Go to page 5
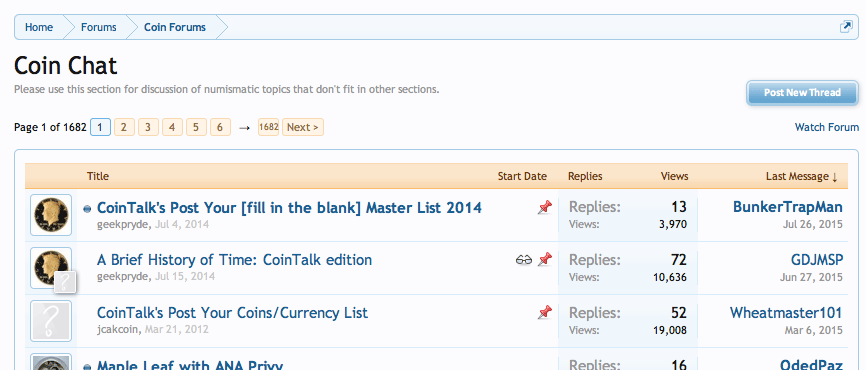 pos(196,127)
